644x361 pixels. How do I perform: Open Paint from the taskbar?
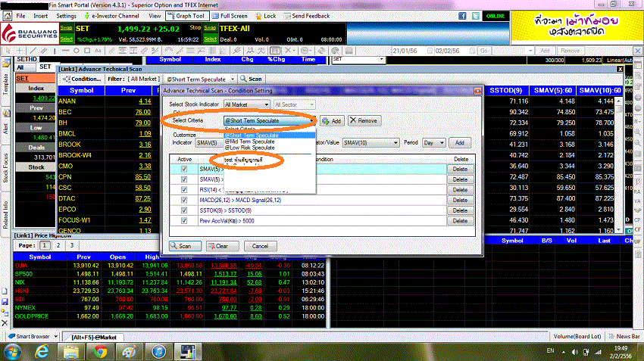click(129, 352)
